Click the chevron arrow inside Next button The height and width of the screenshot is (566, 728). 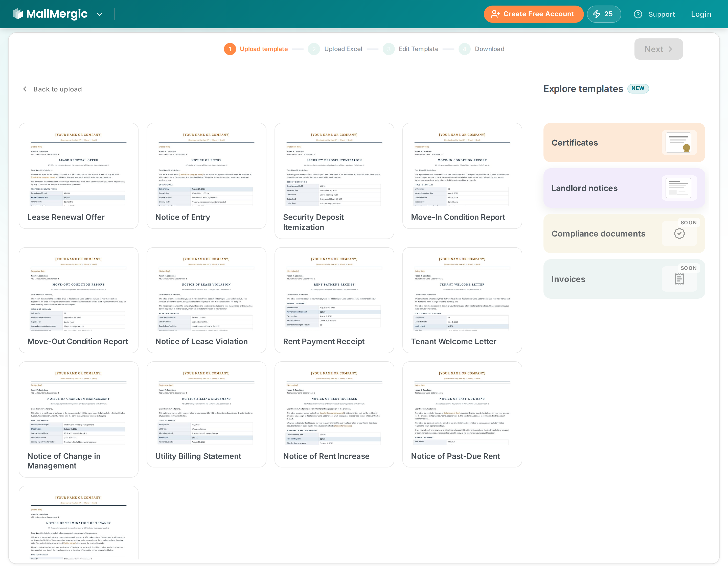(x=671, y=49)
